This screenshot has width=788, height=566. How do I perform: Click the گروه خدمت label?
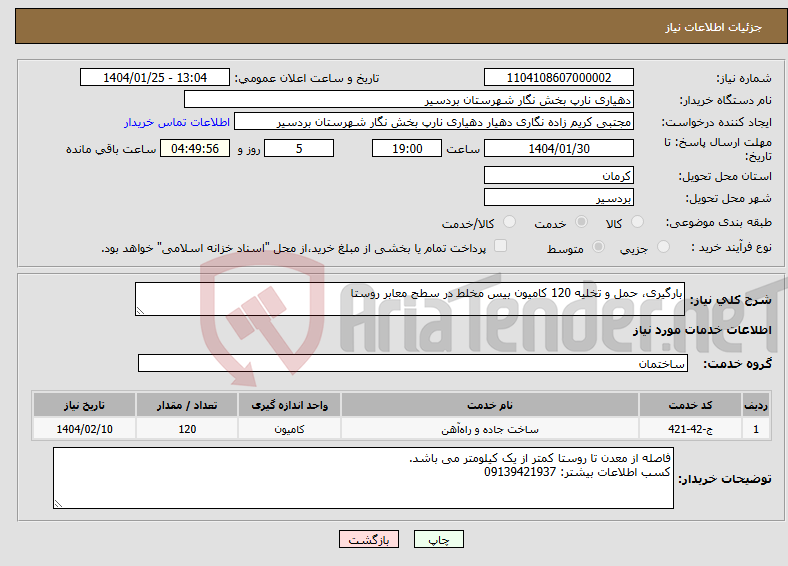pos(737,364)
